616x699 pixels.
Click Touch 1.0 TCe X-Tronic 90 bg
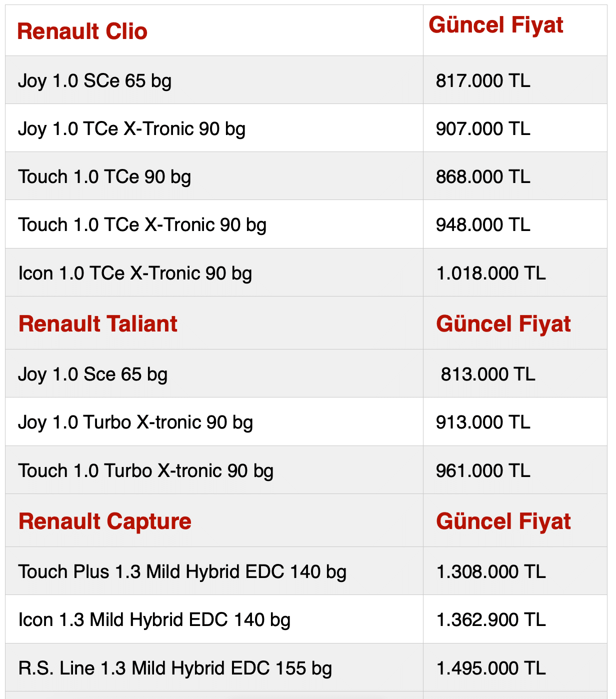click(142, 224)
